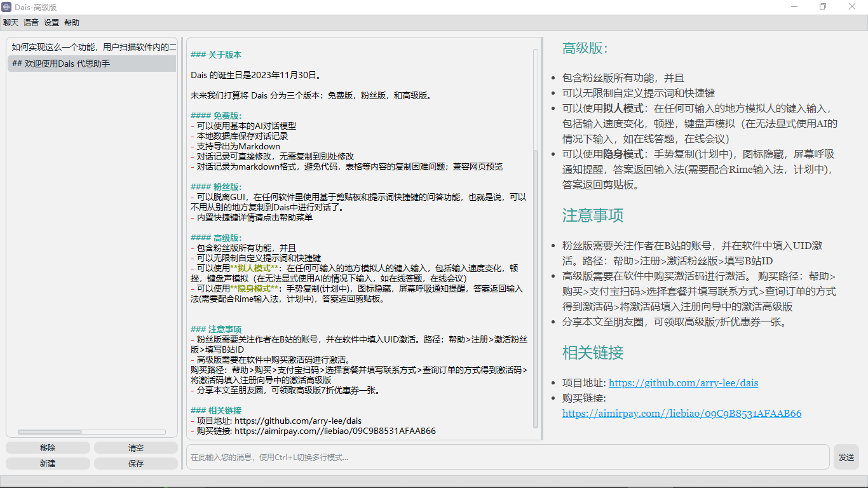868x488 pixels.
Task: Save the conversation with 保存
Action: click(136, 464)
